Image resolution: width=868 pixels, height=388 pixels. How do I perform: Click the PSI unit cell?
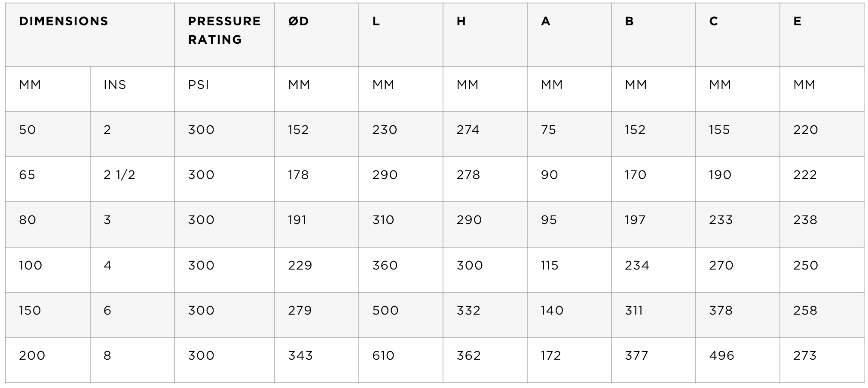click(224, 89)
